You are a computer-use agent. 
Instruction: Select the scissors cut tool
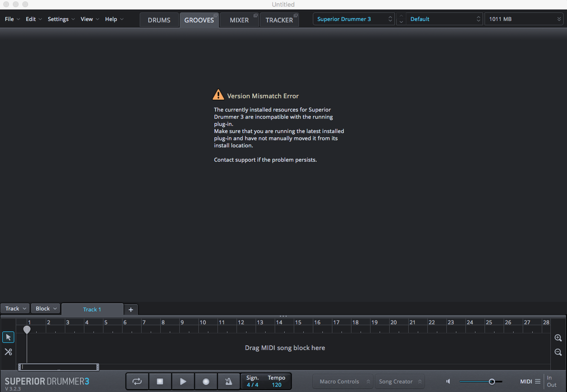pos(8,352)
